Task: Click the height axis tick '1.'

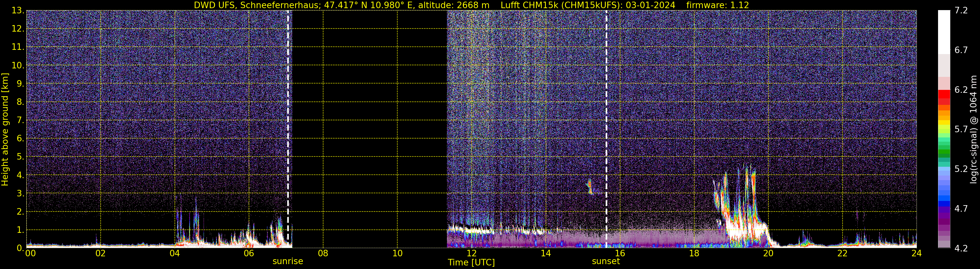Action: [20, 230]
